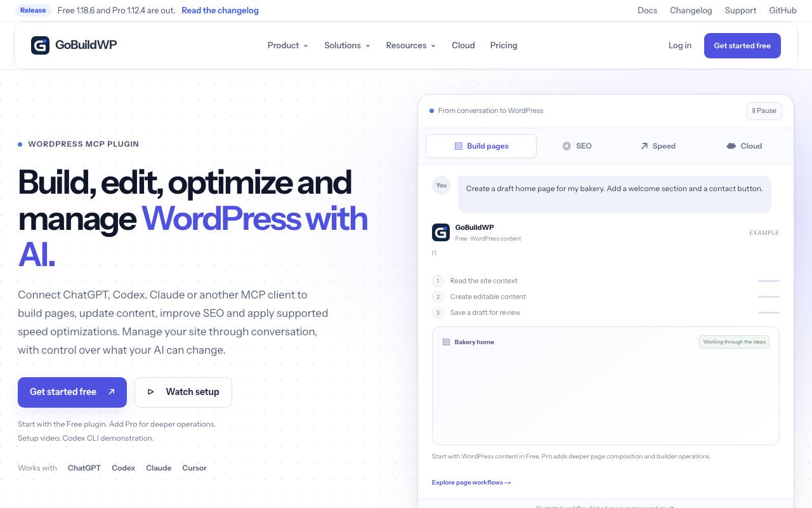Go to Cloud in the main navigation
This screenshot has height=508, width=812.
(463, 45)
